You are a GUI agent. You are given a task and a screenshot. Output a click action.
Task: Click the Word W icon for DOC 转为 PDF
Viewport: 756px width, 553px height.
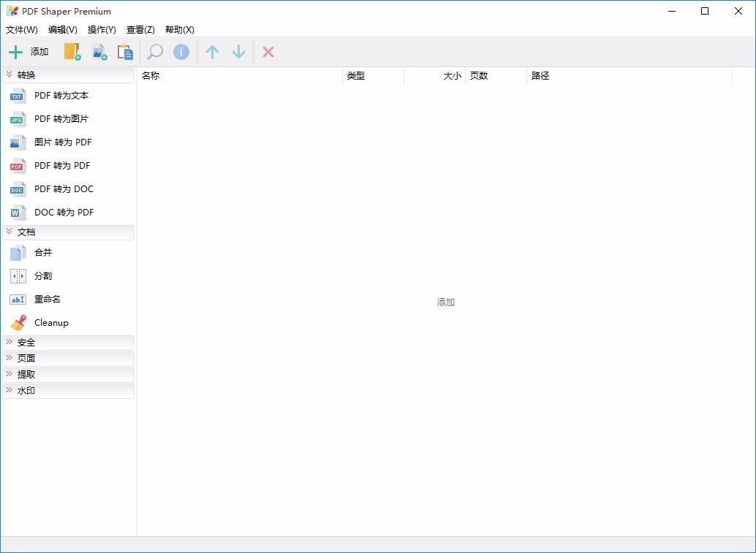pyautogui.click(x=18, y=213)
